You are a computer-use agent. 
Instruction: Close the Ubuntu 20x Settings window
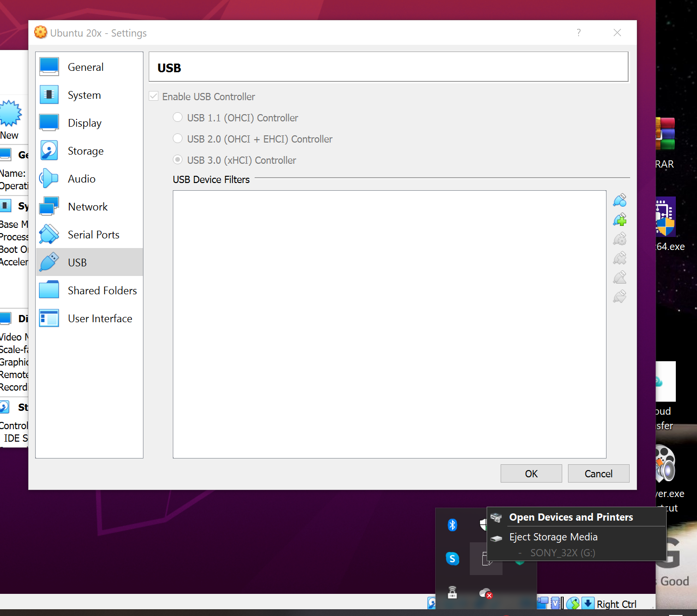point(618,33)
